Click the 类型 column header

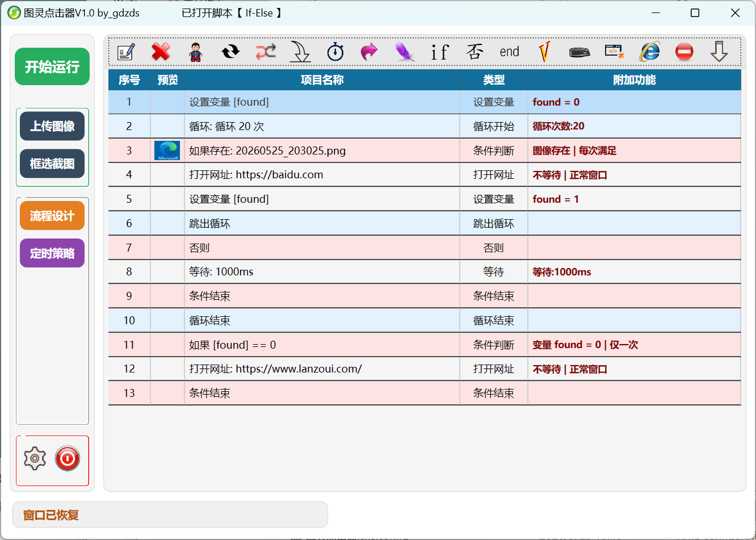[x=494, y=80]
